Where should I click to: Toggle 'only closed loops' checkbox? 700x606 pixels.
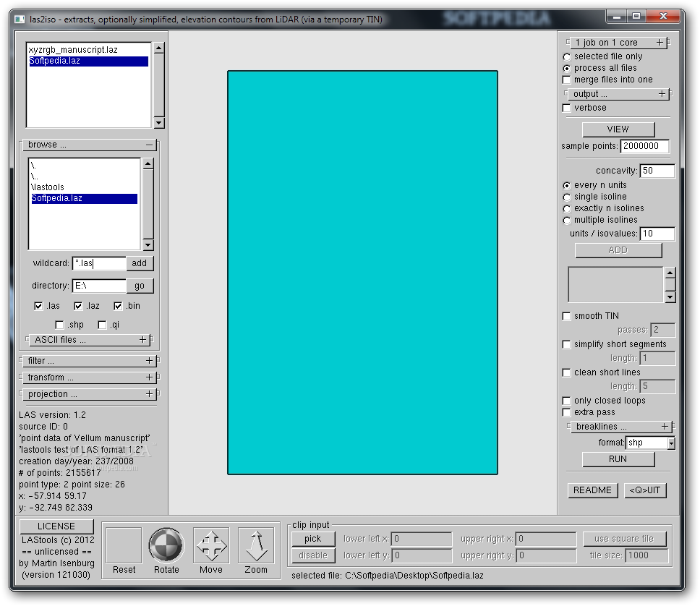[566, 401]
